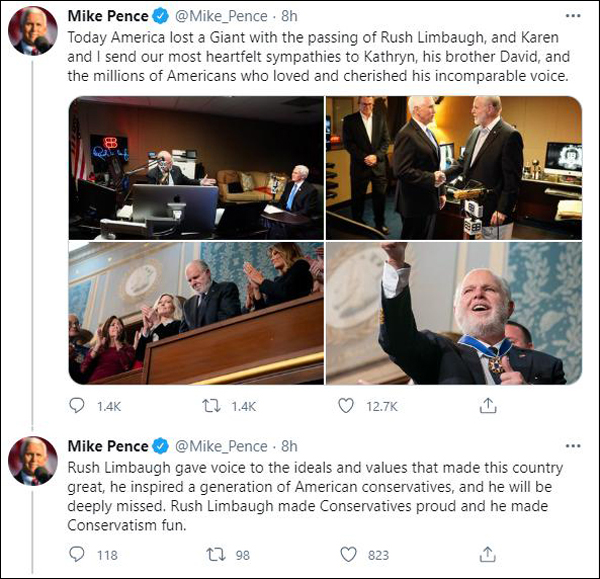Click verified badge beside Mike Pence's first tweet

pyautogui.click(x=159, y=16)
